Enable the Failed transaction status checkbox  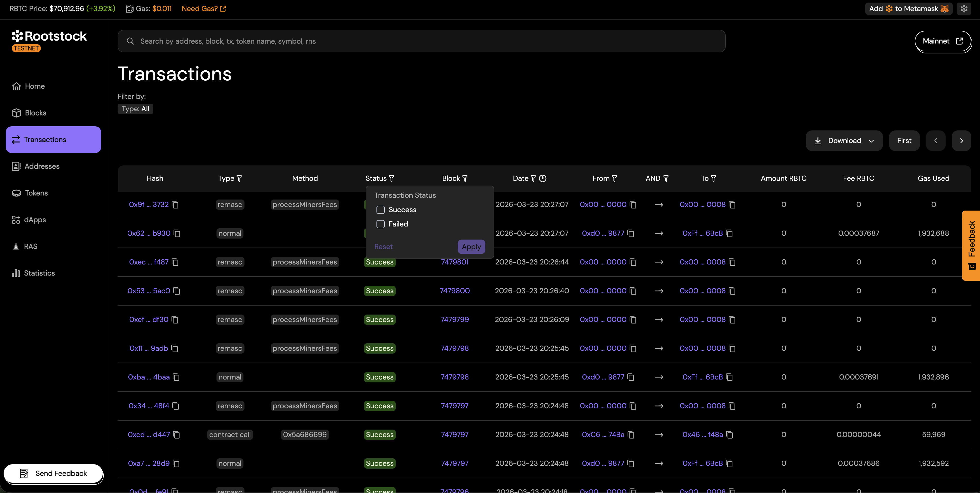[x=380, y=224]
